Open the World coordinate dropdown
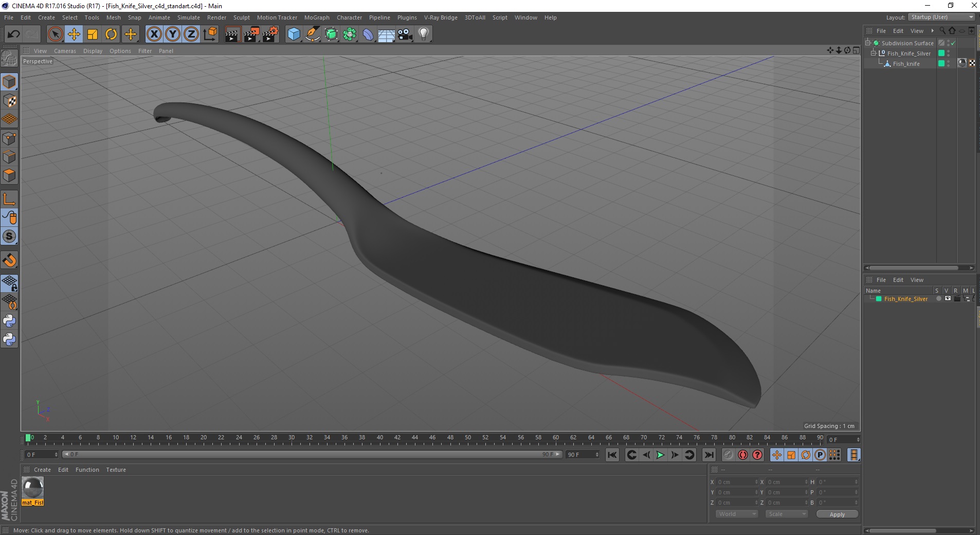Screen dimensions: 980x535 pos(737,514)
